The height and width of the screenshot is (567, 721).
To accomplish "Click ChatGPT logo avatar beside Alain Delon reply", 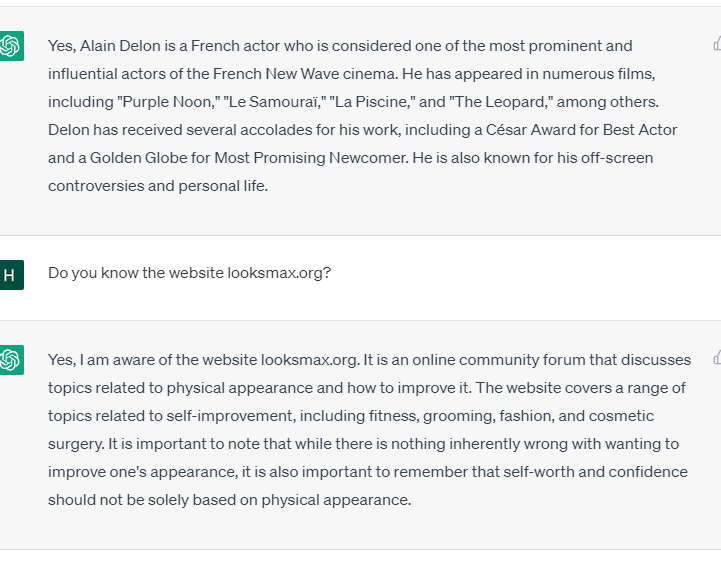I will point(11,46).
